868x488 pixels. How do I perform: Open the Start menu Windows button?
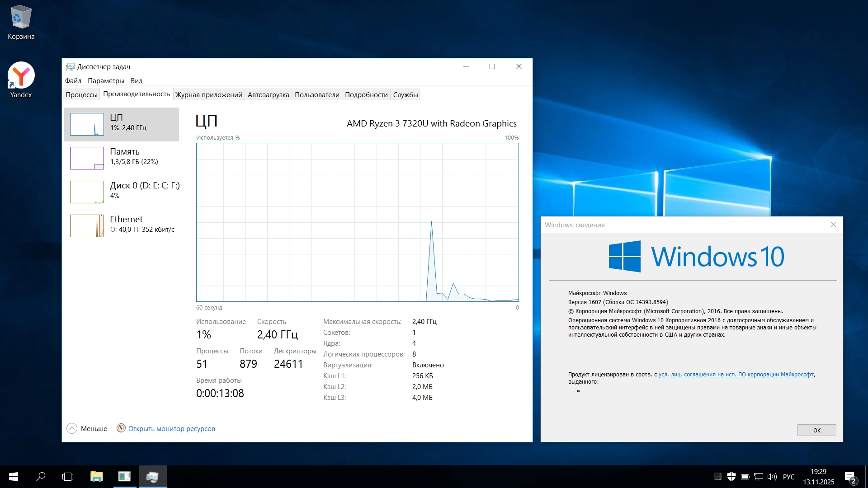(x=14, y=477)
